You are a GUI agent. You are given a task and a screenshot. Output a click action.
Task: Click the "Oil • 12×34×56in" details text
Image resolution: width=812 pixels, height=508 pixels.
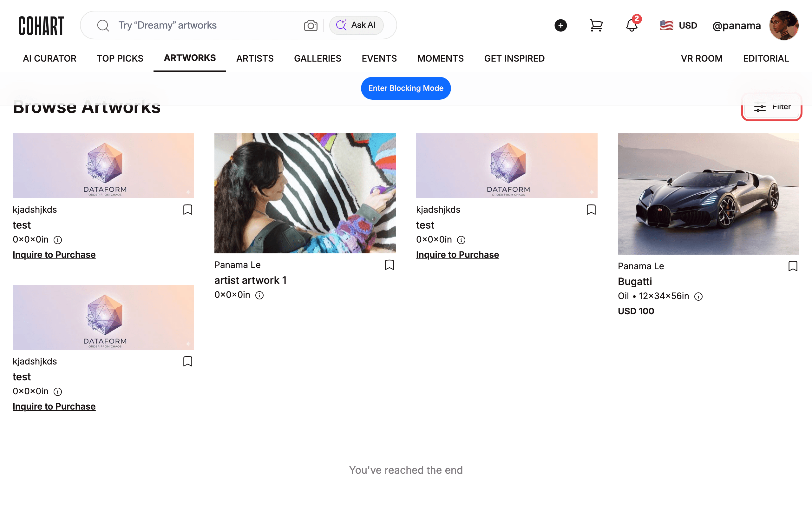click(653, 296)
